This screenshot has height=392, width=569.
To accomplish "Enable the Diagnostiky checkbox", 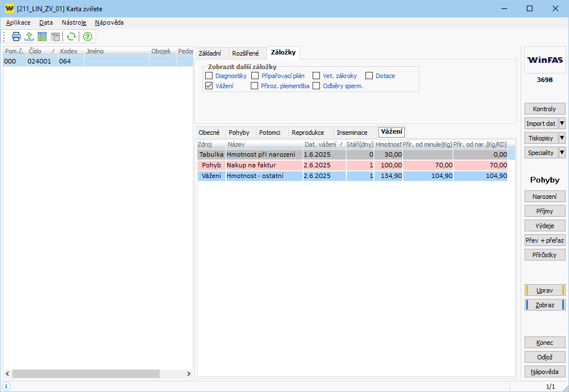I will (209, 76).
